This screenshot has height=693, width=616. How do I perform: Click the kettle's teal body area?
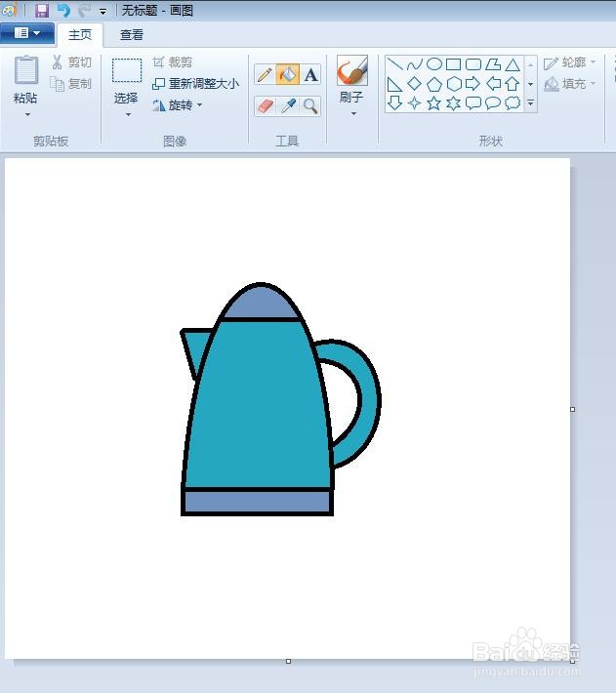coord(259,407)
